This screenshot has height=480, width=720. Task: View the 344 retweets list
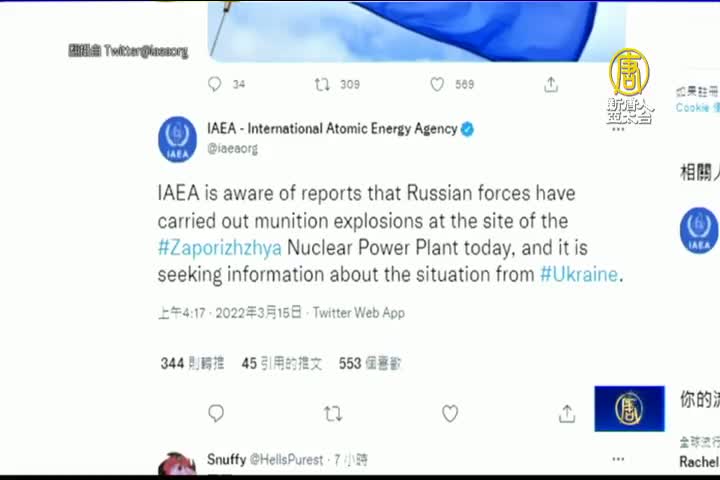192,363
